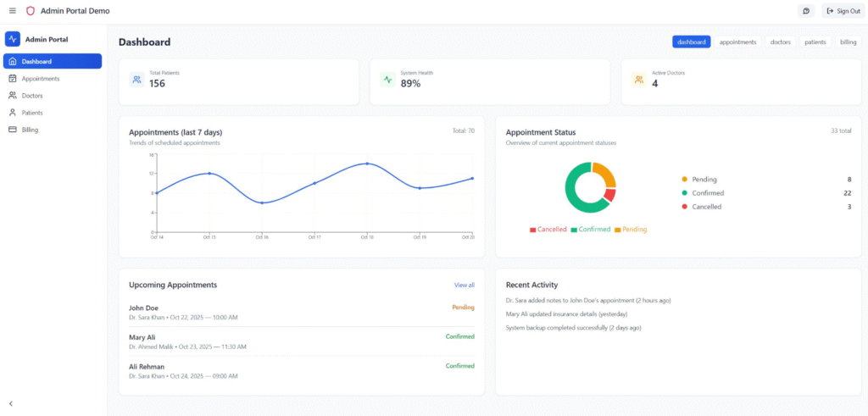
Task: Click the Total Patients people icon
Action: click(x=136, y=80)
